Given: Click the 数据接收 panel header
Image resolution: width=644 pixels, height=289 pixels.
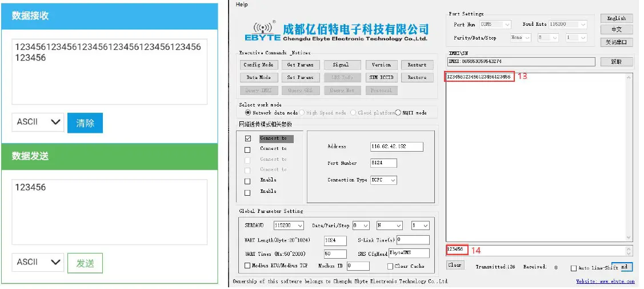Looking at the screenshot, I should [x=109, y=17].
